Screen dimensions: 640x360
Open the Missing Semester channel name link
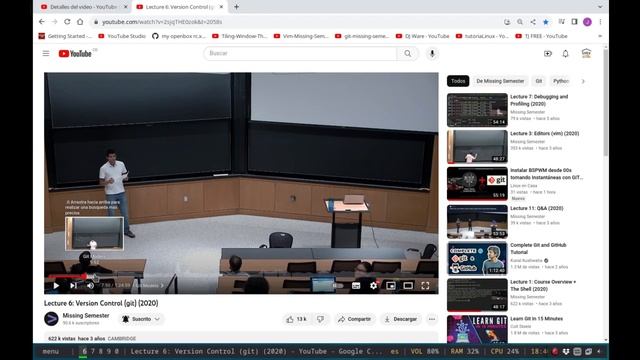coord(86,316)
